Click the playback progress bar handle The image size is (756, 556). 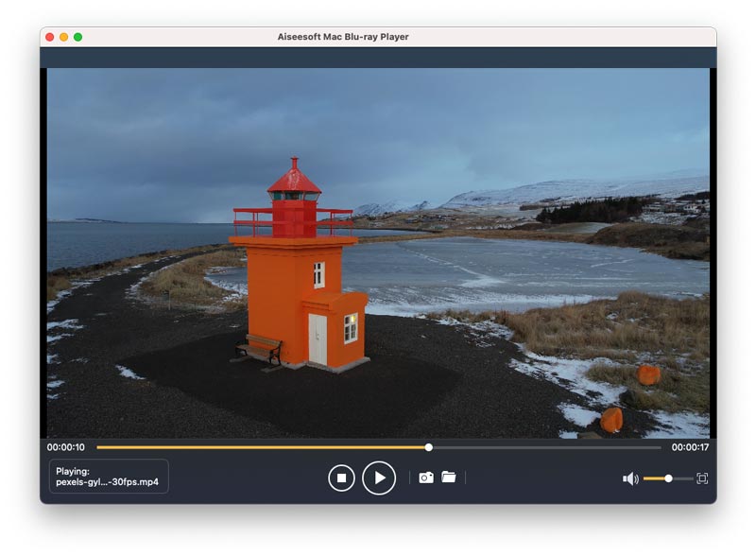coord(429,447)
